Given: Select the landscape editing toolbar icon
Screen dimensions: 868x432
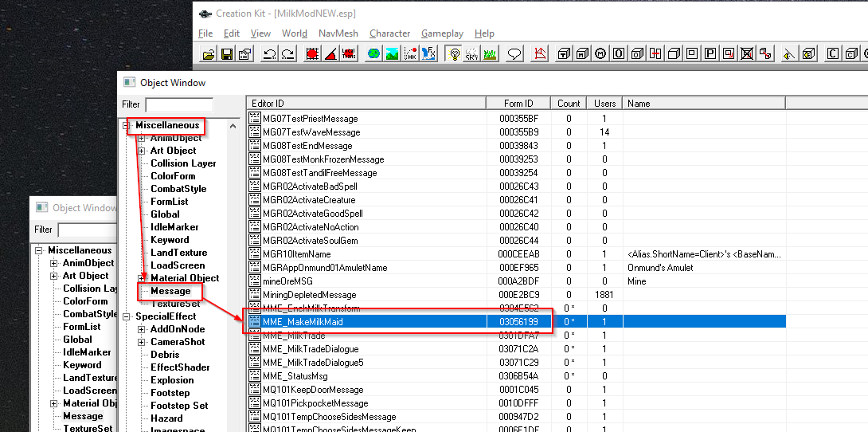Looking at the screenshot, I should point(392,54).
